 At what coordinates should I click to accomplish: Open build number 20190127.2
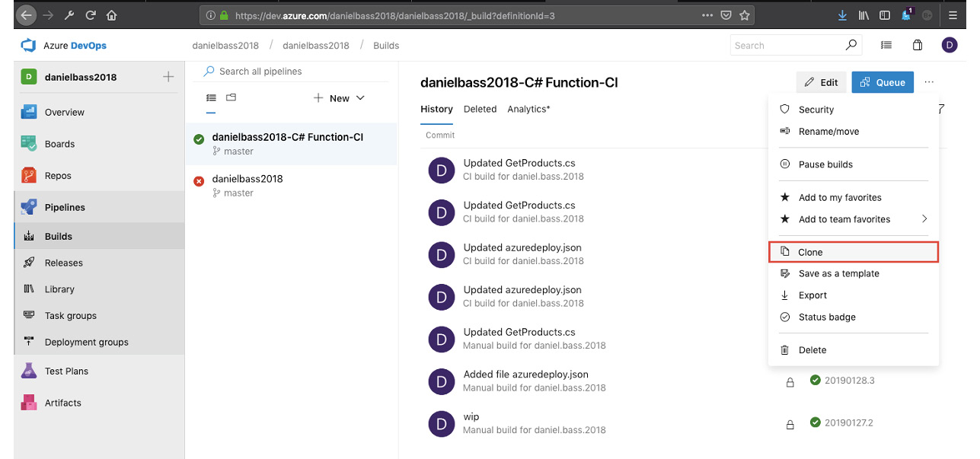(x=849, y=422)
